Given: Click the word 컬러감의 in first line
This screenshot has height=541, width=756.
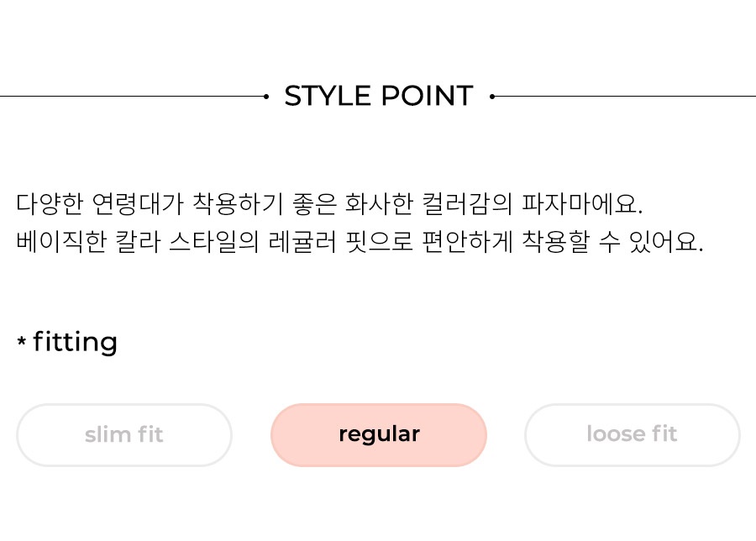Looking at the screenshot, I should click(x=467, y=203).
